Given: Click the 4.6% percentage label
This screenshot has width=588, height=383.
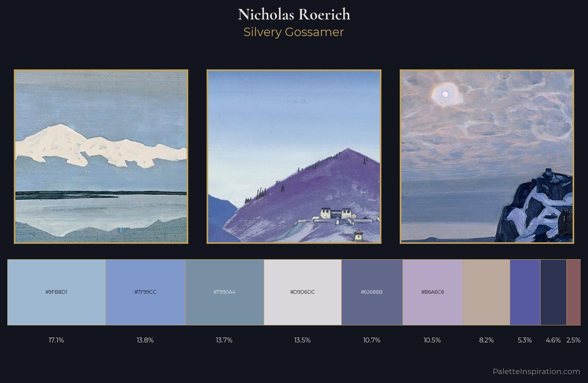Looking at the screenshot, I should [553, 340].
